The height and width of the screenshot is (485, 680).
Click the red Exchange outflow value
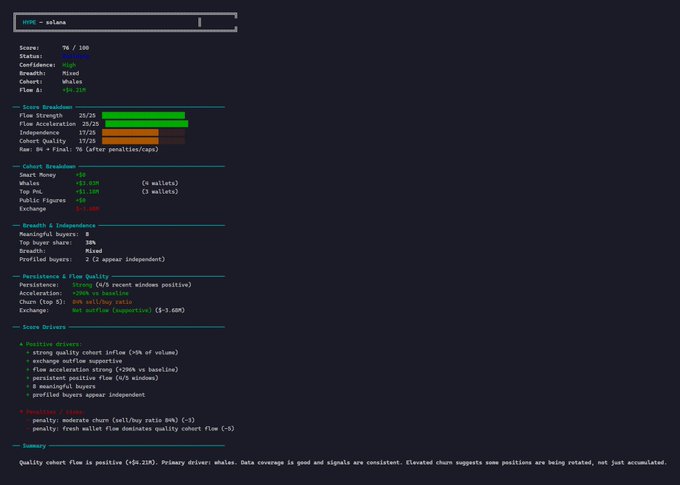tap(87, 209)
